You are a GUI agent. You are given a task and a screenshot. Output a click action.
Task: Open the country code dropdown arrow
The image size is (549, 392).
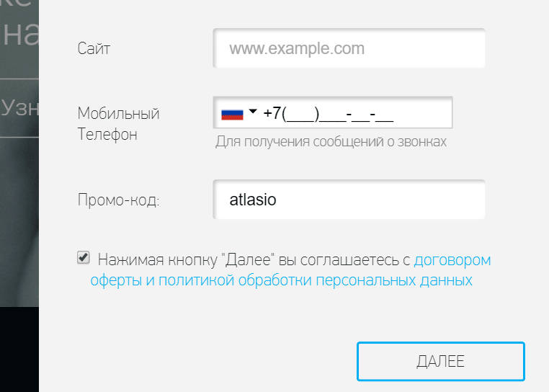(253, 112)
